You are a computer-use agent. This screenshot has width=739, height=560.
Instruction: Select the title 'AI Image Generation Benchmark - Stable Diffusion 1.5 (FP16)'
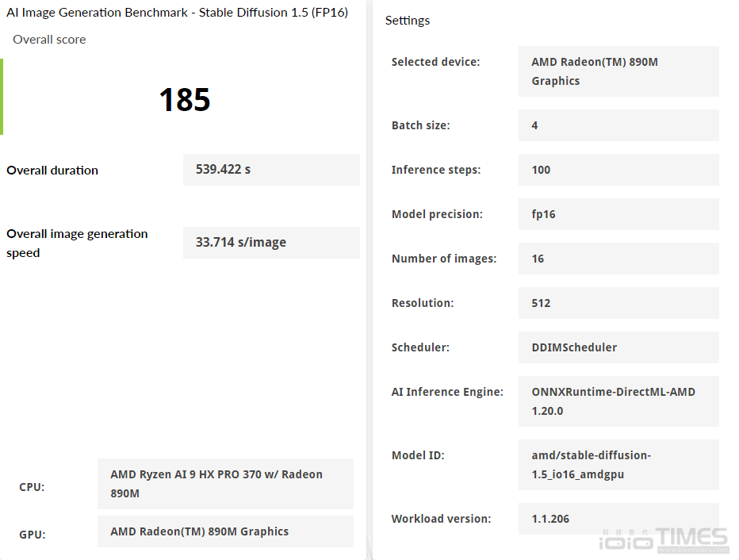point(177,12)
